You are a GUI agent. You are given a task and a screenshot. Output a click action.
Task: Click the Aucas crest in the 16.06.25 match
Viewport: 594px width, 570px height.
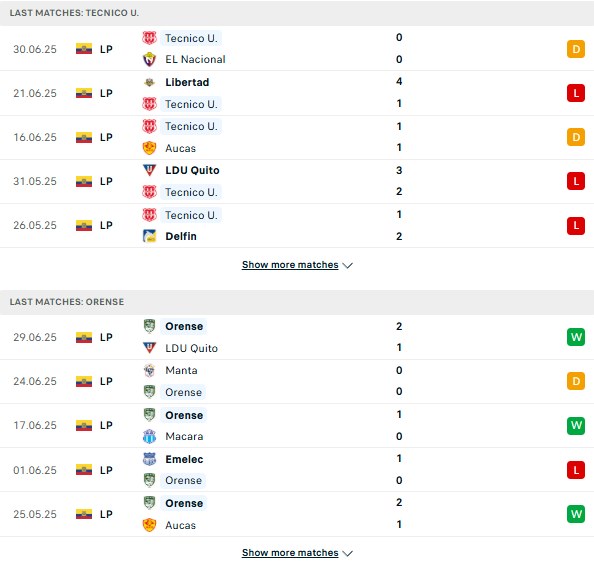(x=149, y=148)
